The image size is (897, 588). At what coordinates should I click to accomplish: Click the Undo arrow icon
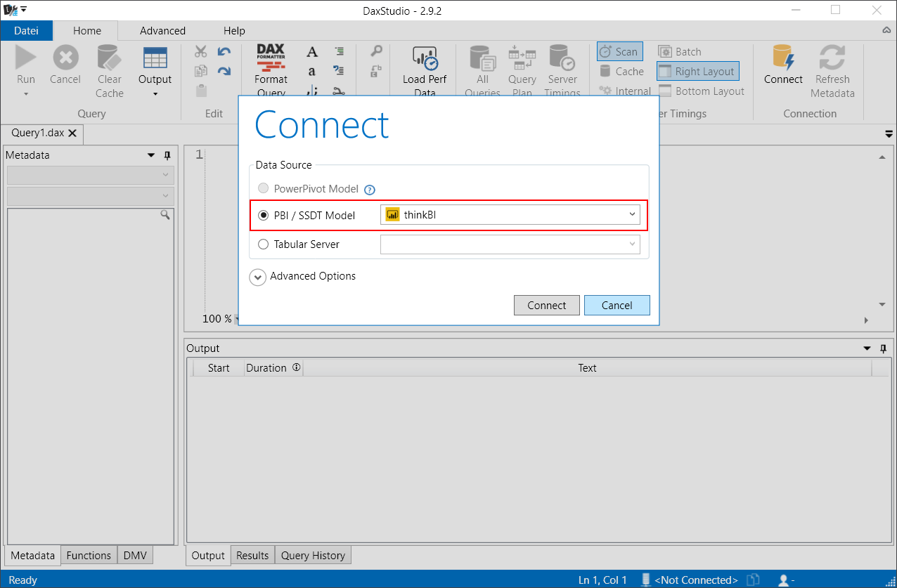224,51
